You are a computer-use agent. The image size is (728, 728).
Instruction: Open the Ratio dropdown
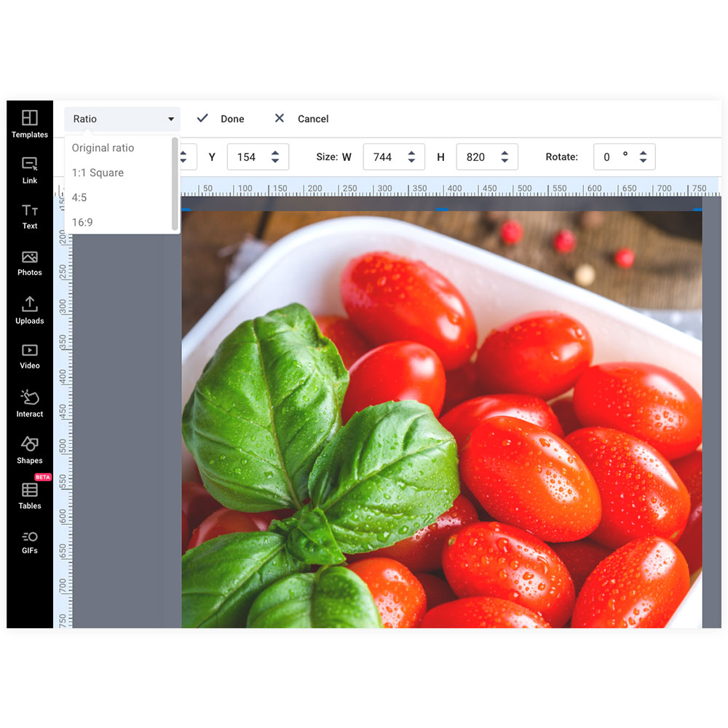[121, 119]
